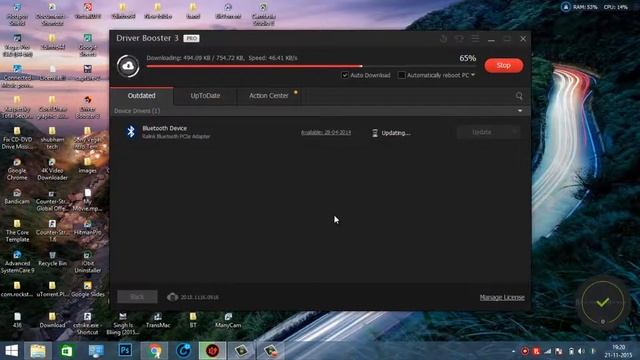Click the Windows Start button
Image resolution: width=640 pixels, height=360 pixels.
11,351
